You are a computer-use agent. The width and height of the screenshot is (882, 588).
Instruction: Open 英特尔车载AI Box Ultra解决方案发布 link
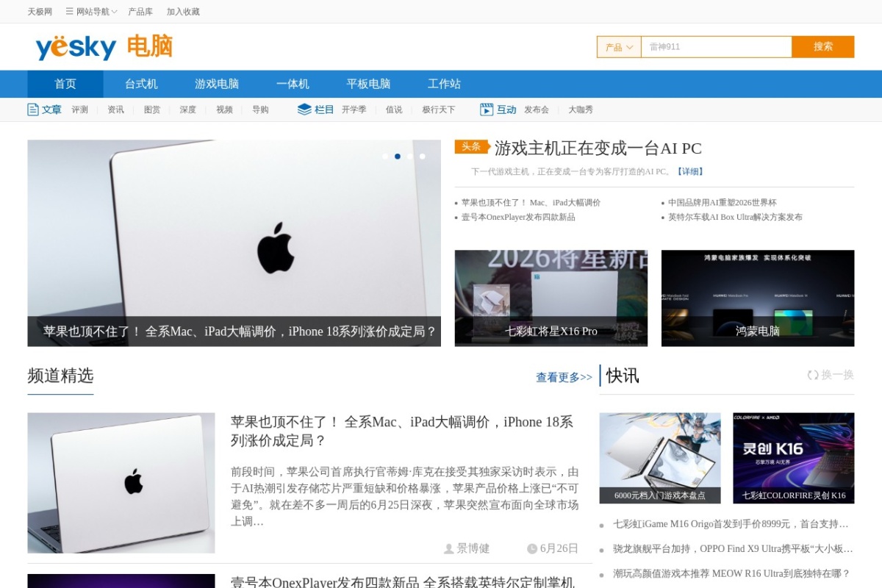[x=735, y=217]
